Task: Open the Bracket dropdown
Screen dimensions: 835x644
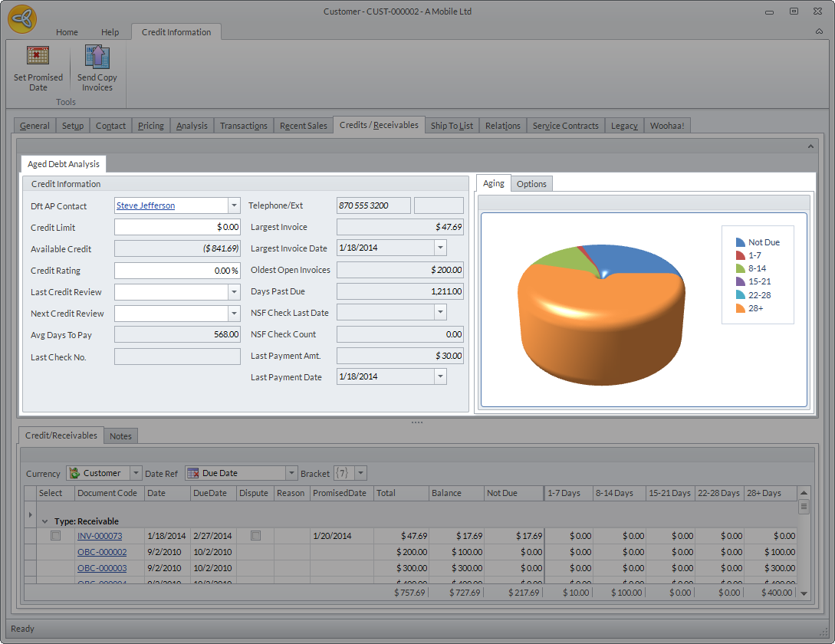Action: point(360,473)
